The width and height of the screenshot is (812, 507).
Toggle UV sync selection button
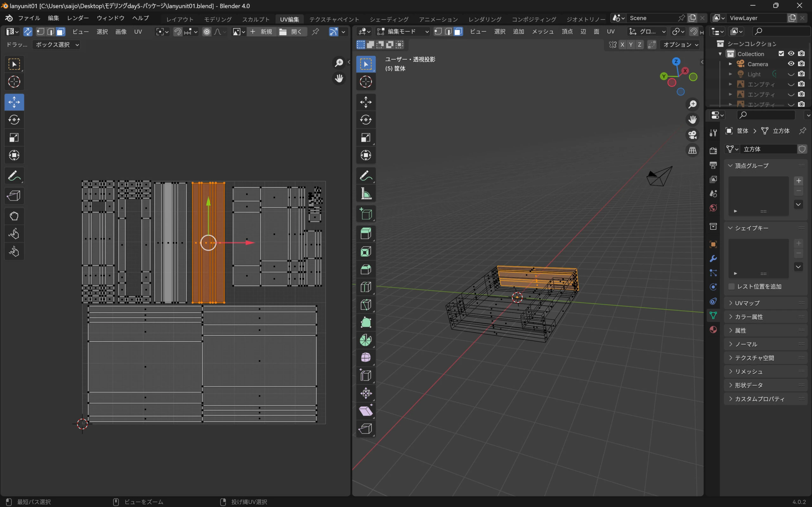(28, 31)
